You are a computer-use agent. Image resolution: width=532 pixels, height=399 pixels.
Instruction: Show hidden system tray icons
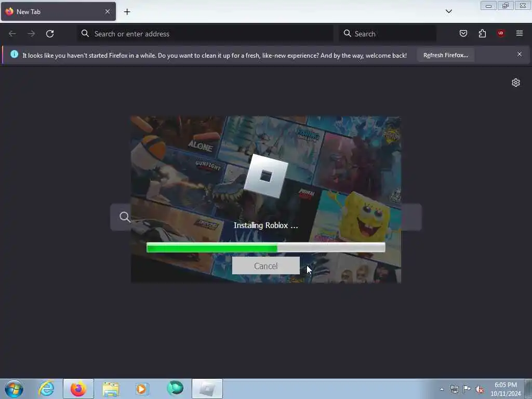[442, 389]
